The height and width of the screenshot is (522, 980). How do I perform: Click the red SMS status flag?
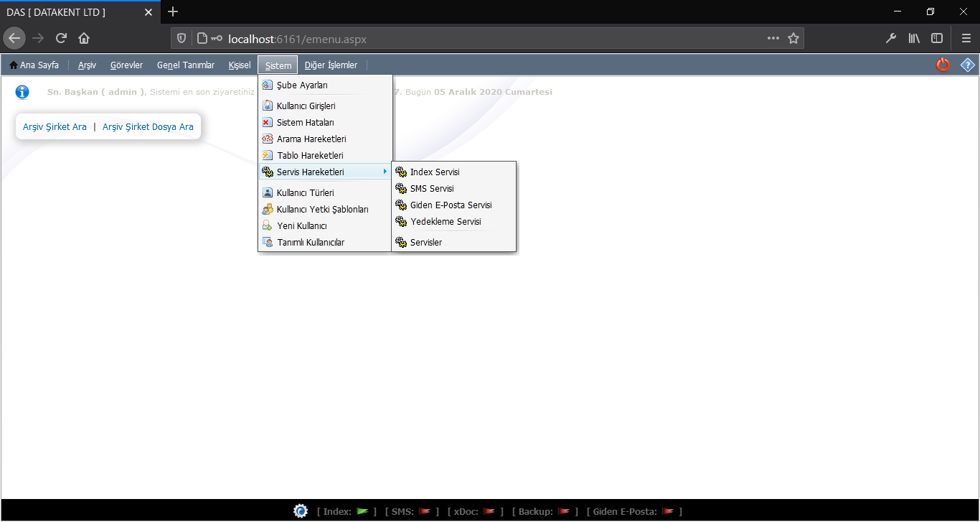[425, 511]
